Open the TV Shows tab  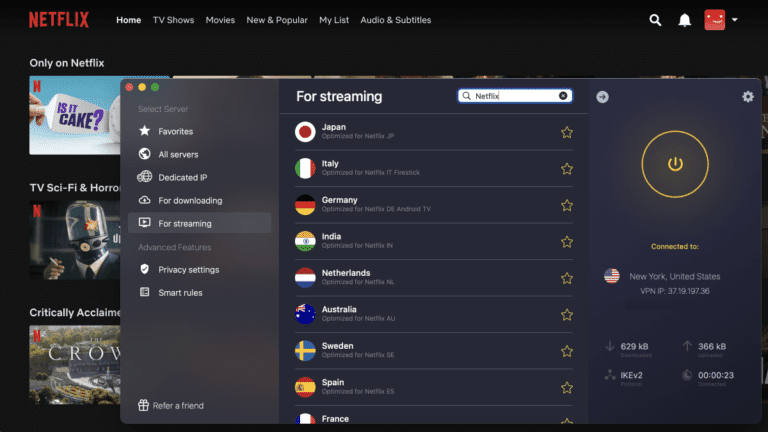tap(173, 20)
